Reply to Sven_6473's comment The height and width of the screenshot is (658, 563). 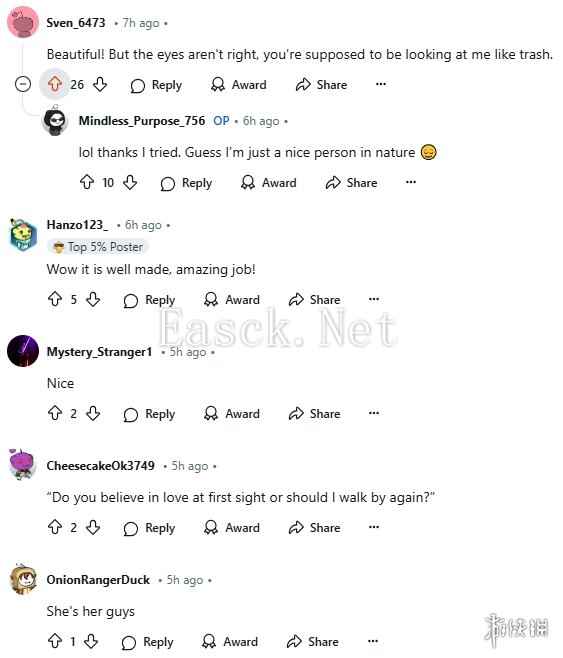156,85
